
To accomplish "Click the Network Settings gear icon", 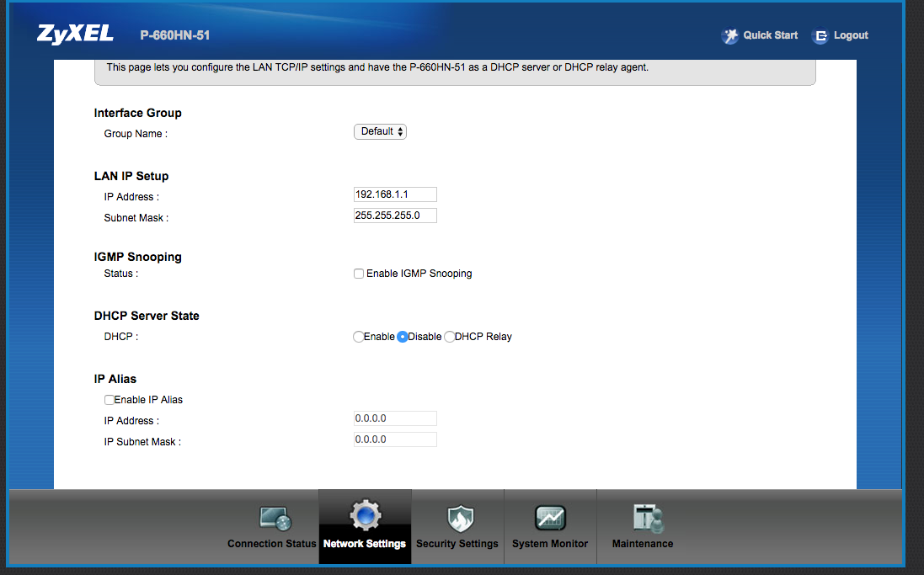I will pos(366,515).
